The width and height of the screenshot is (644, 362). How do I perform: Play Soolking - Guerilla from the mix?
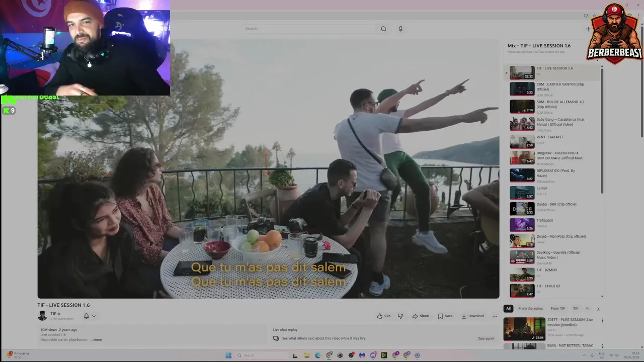pos(552,257)
